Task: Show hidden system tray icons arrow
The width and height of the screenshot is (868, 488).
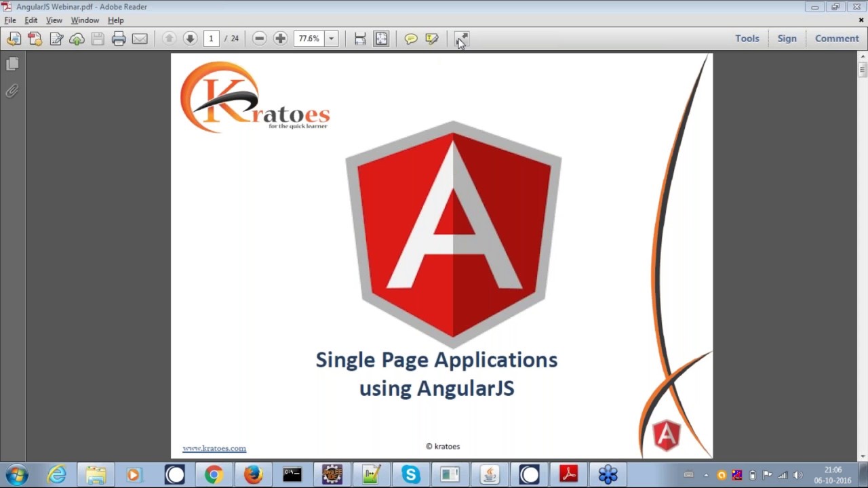Action: 706,475
